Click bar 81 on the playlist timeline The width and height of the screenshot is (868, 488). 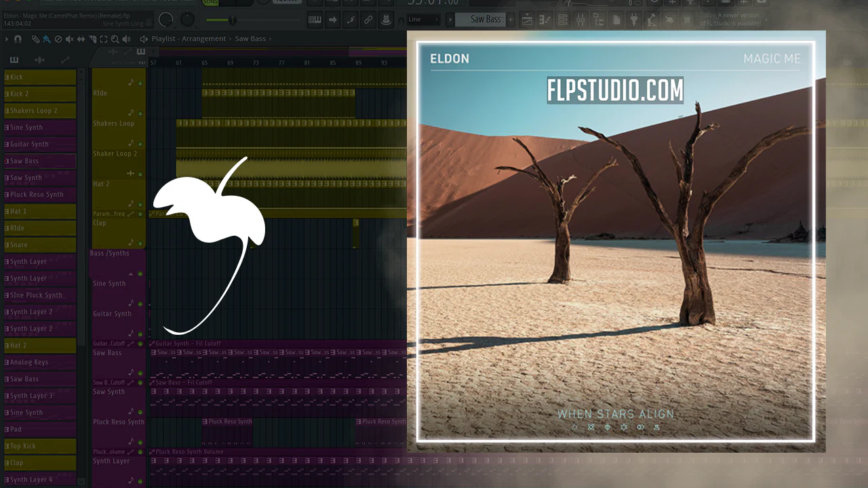pyautogui.click(x=307, y=63)
